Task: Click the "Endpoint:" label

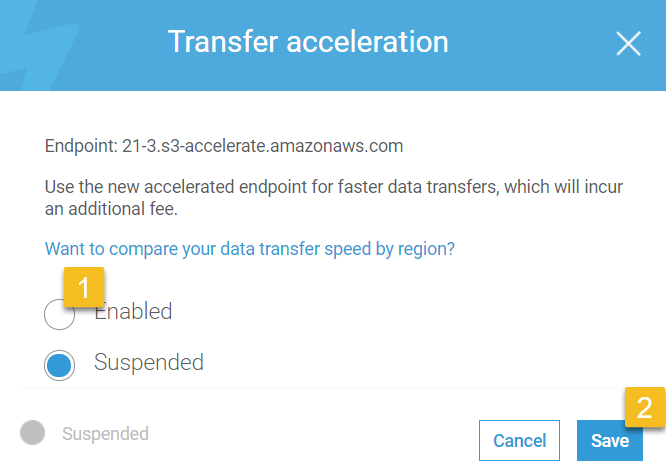Action: point(79,146)
